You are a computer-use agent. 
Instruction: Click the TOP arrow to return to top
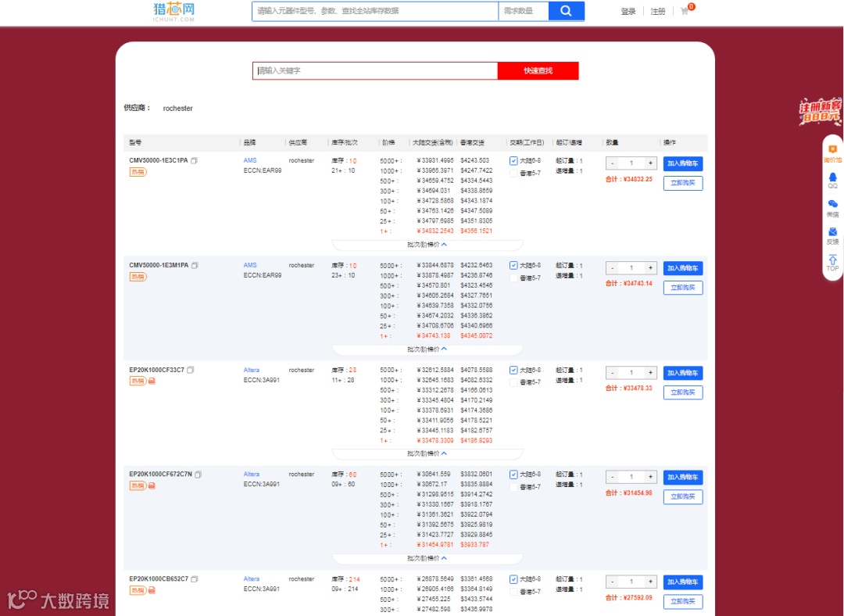tap(833, 263)
